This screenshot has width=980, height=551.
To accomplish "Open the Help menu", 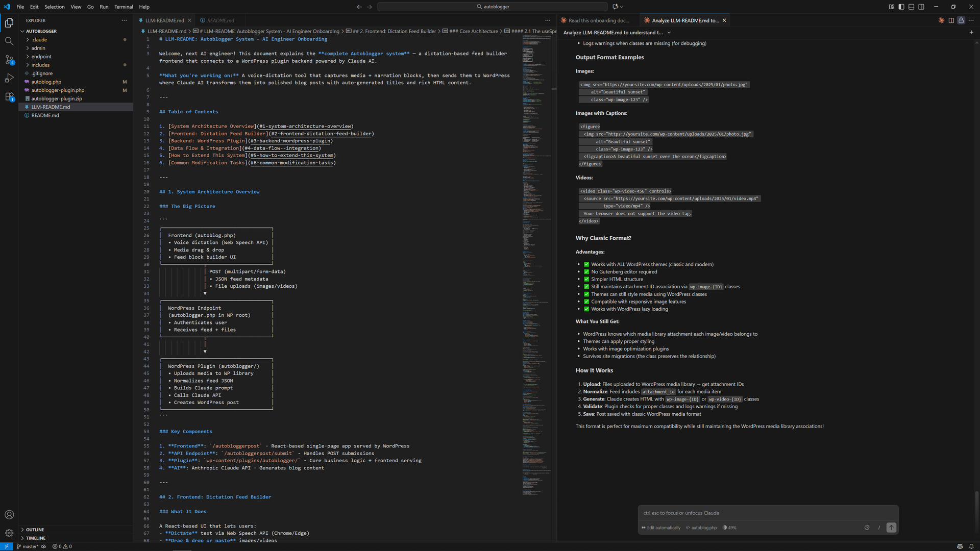I will (144, 7).
